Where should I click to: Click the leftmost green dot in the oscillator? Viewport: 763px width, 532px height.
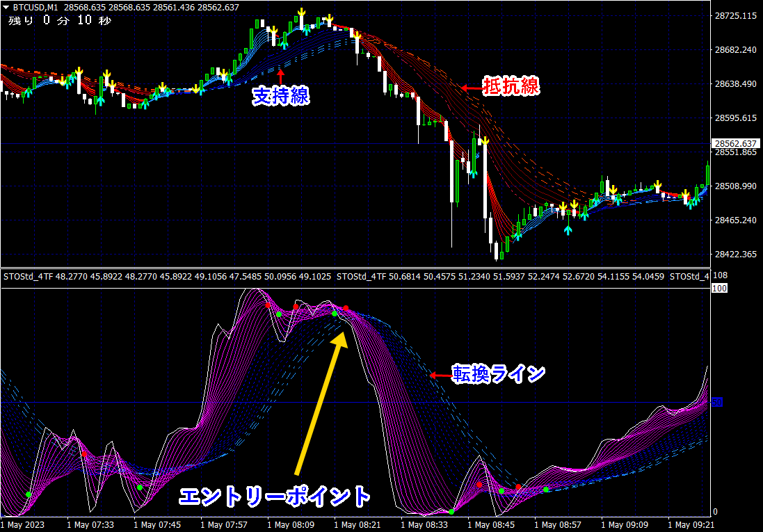29,494
